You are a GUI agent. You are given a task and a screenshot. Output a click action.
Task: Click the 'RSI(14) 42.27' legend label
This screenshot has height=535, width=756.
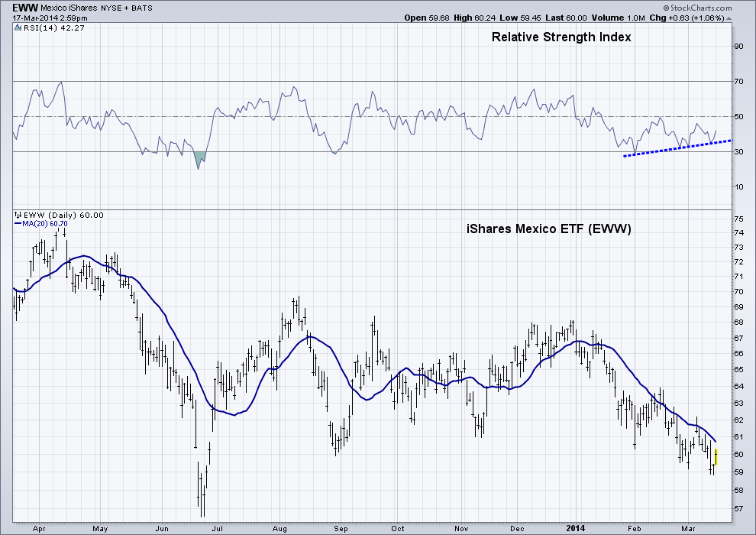(54, 28)
